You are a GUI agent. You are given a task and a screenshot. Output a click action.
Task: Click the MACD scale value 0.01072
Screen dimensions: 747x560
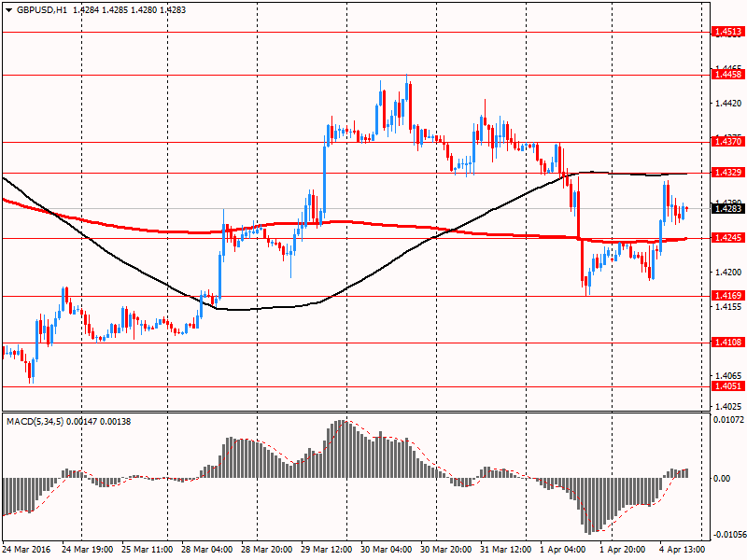tap(728, 420)
